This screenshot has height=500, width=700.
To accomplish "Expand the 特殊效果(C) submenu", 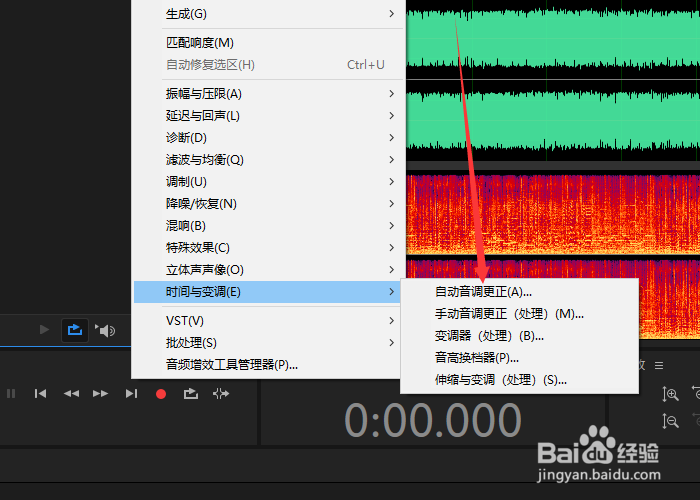I will click(268, 247).
